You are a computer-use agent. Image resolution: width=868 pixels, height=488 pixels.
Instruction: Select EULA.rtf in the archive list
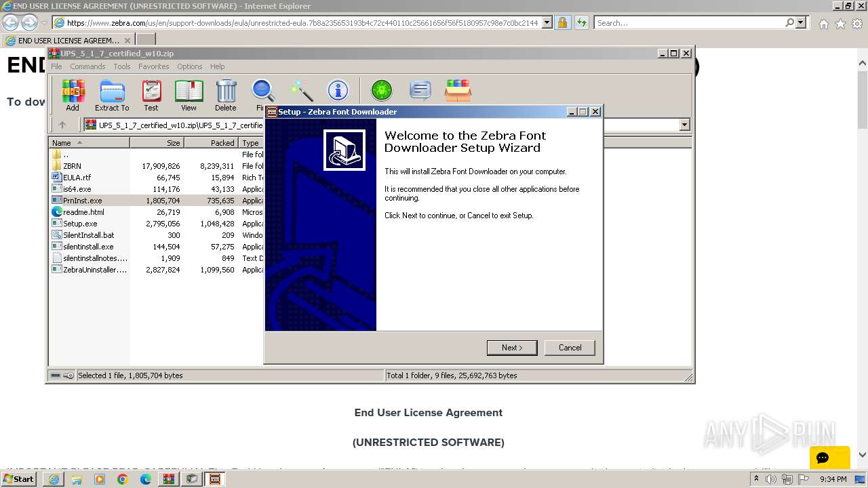coord(77,178)
